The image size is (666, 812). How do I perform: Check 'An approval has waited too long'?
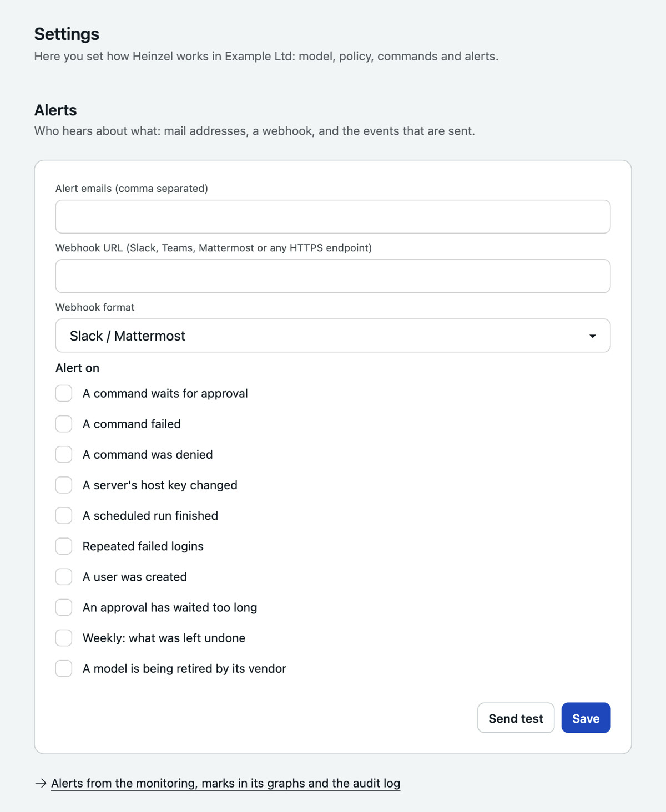tap(64, 607)
